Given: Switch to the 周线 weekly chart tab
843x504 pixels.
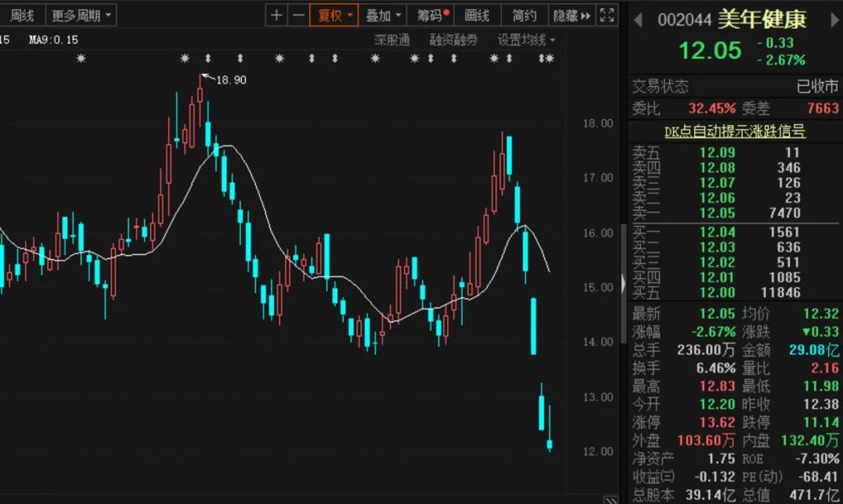Looking at the screenshot, I should [x=22, y=15].
